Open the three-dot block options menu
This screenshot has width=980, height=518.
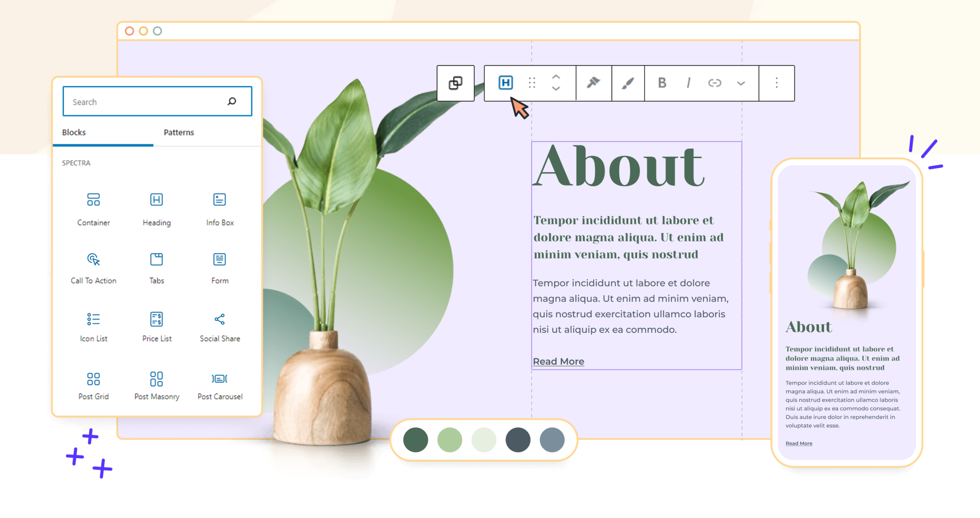(x=777, y=83)
